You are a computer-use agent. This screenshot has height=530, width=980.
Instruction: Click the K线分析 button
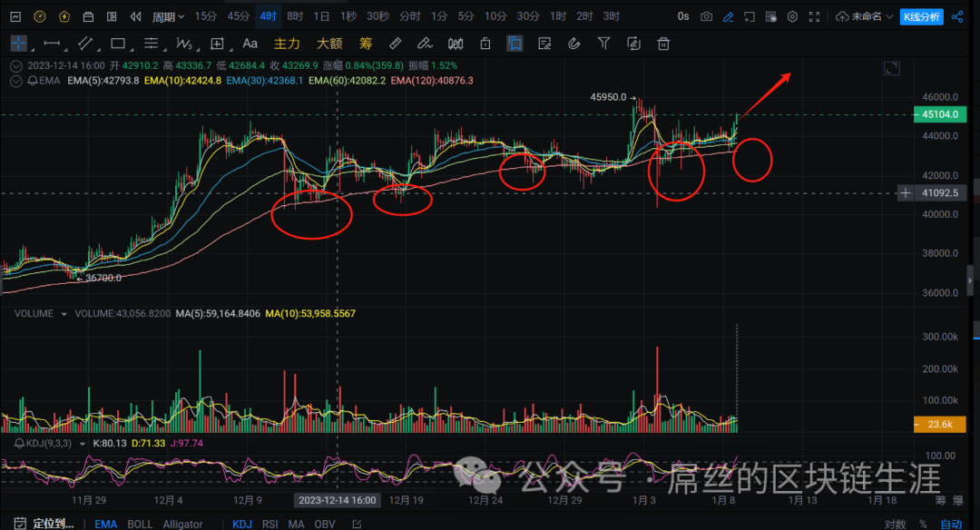[922, 17]
